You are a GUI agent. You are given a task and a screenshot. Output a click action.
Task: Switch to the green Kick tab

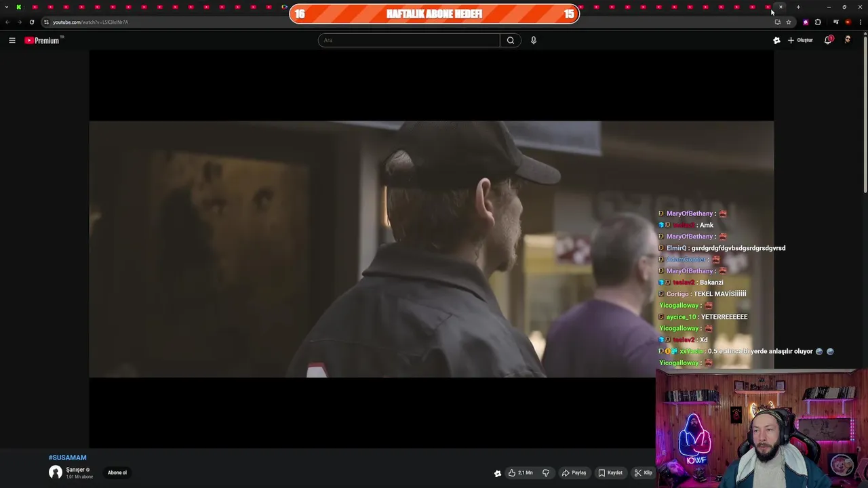pyautogui.click(x=19, y=7)
